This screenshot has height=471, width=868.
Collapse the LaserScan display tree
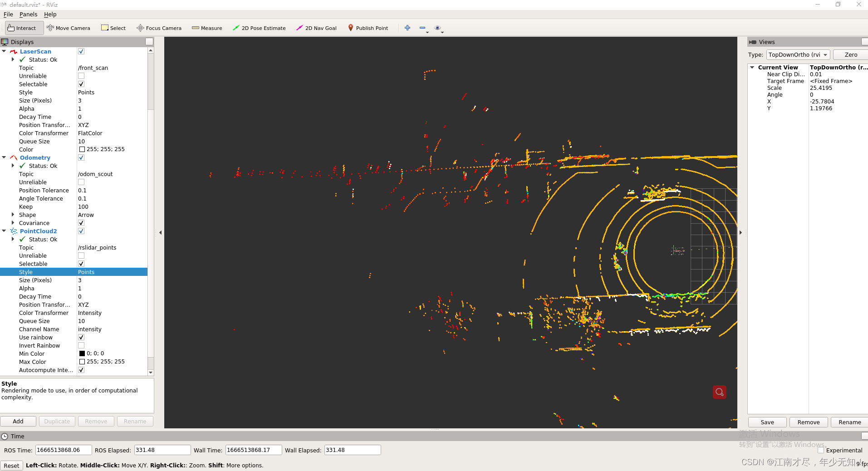(4, 51)
